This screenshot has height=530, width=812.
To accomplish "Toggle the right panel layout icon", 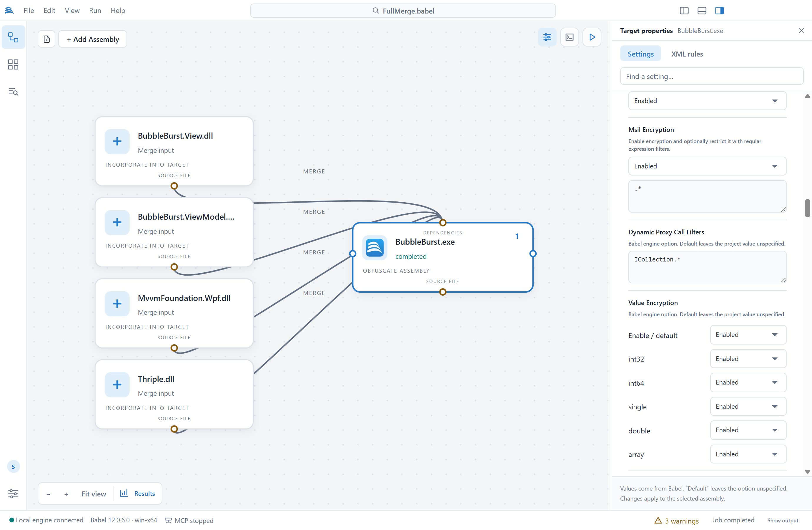I will [720, 11].
